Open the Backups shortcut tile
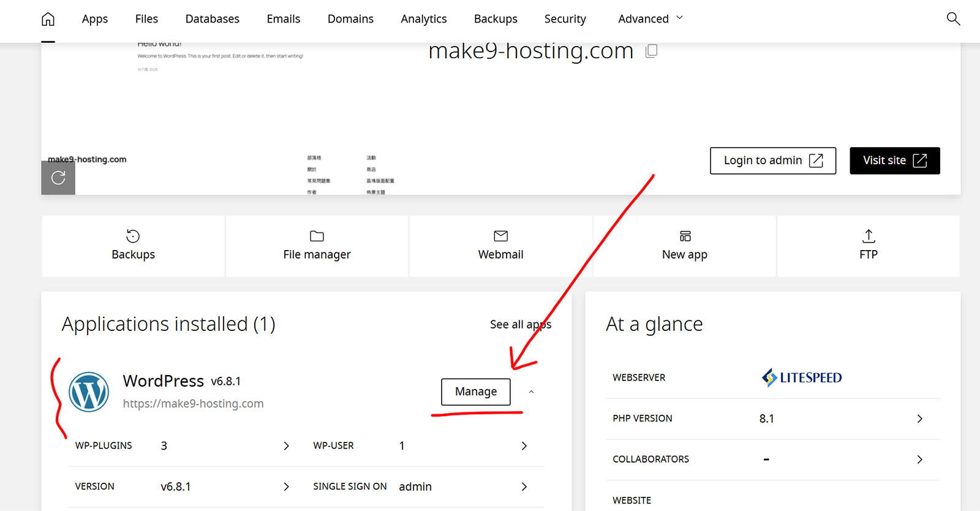The height and width of the screenshot is (511, 980). [x=133, y=246]
